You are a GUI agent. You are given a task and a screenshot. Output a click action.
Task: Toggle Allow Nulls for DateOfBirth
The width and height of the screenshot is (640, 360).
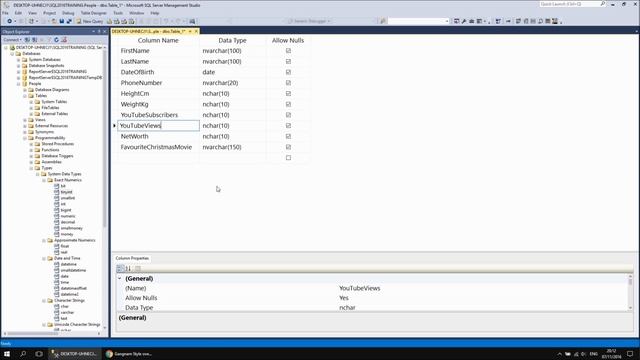[289, 72]
